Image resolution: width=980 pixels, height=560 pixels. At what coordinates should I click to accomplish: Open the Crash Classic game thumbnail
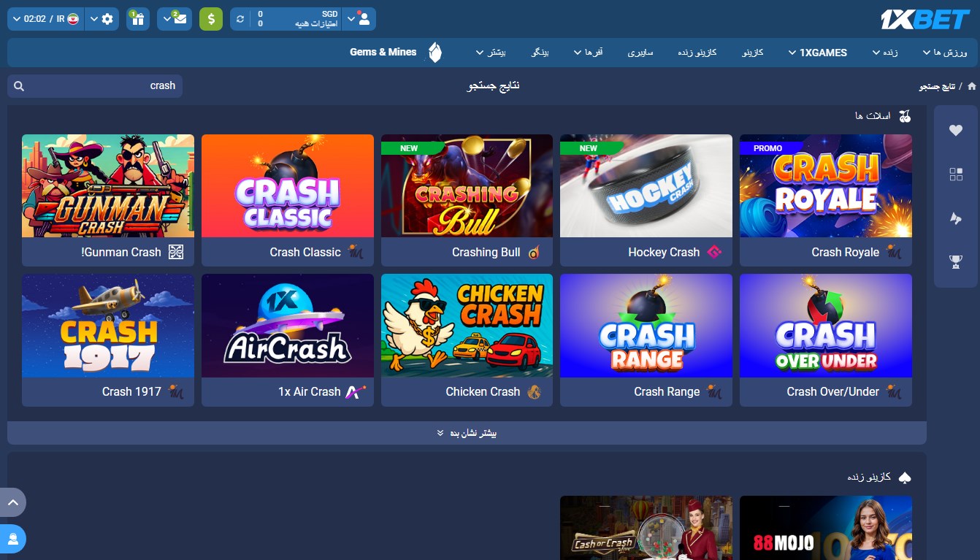[x=288, y=185]
